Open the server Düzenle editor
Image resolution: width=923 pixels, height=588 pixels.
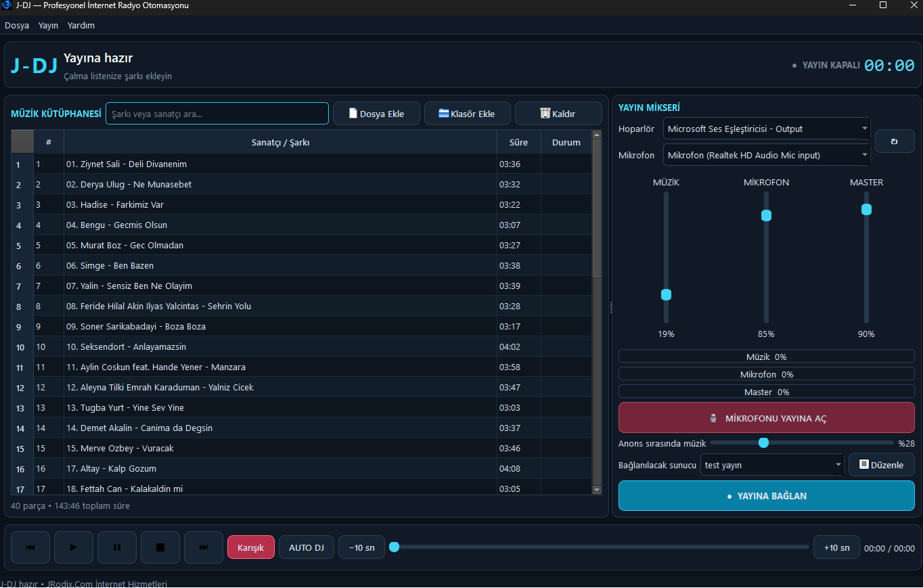point(882,465)
